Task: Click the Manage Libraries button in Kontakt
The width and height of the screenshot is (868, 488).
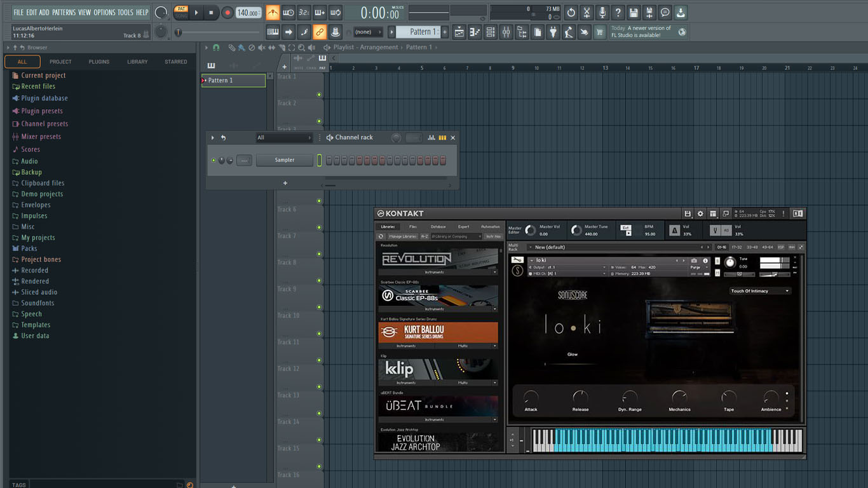Action: coord(403,236)
